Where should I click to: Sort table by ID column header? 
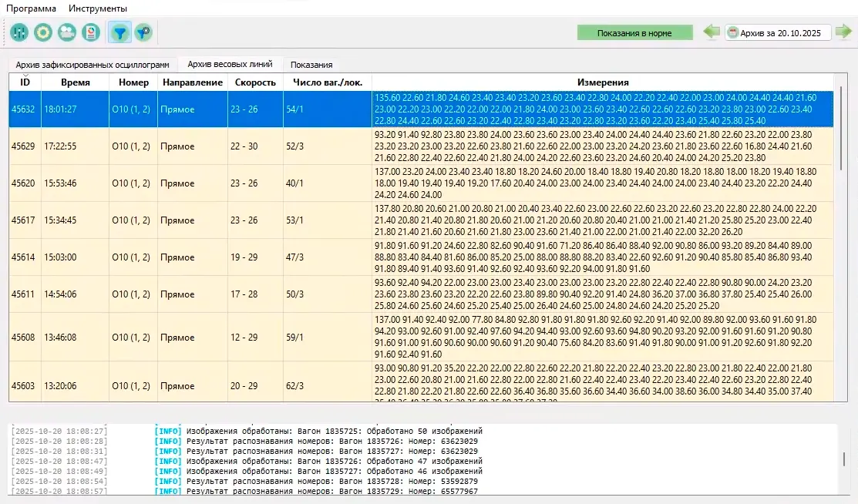click(25, 82)
